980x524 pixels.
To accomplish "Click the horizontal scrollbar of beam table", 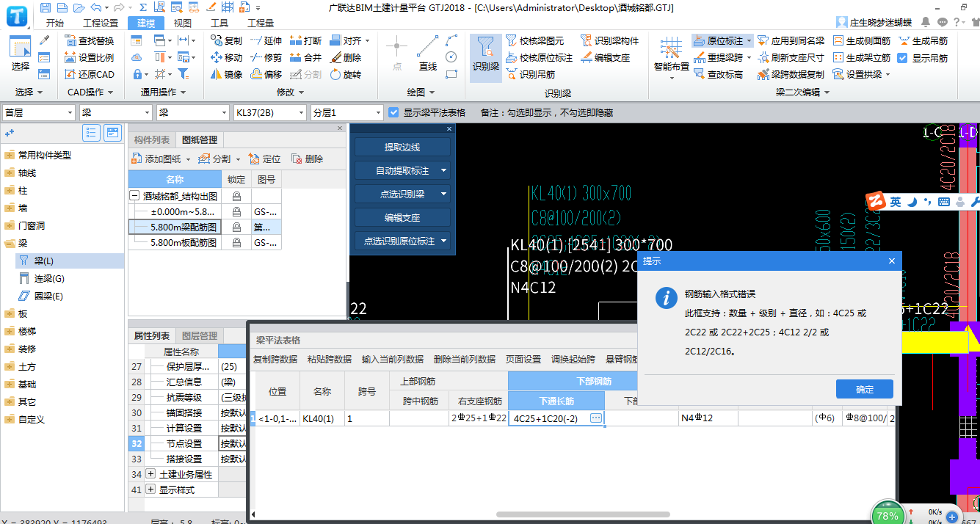I will (583, 514).
